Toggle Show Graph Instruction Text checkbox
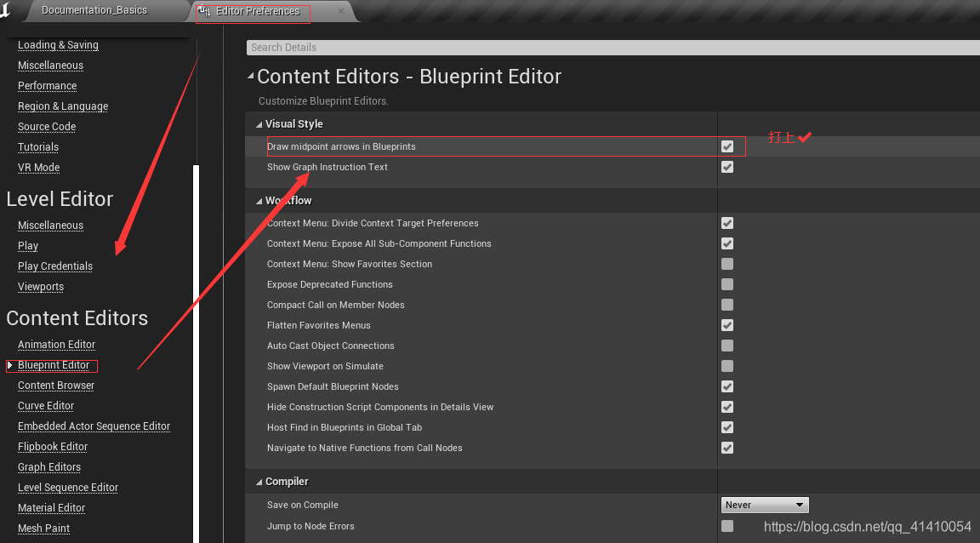The image size is (980, 543). pos(726,167)
